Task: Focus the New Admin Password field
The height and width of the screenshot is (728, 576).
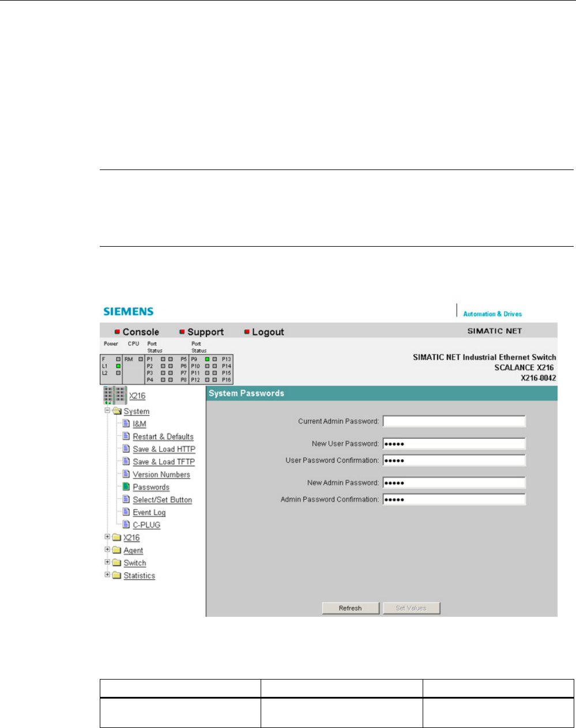Action: coord(454,482)
